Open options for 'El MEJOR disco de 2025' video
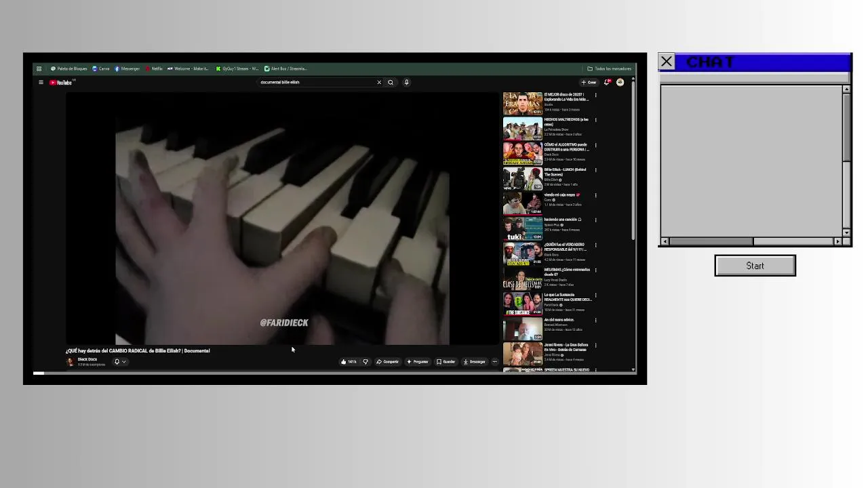This screenshot has height=488, width=868. 595,95
